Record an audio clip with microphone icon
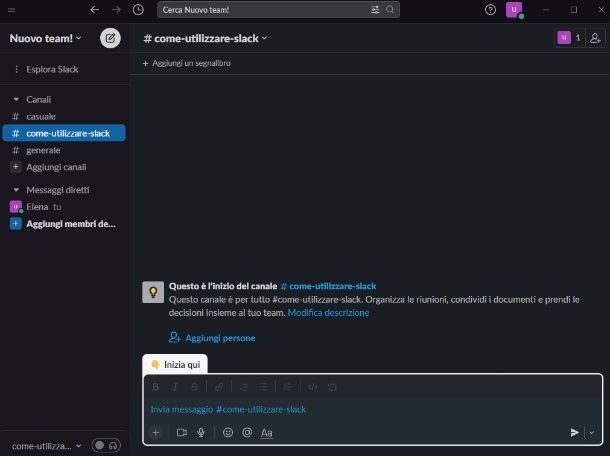Viewport: 610px width, 456px height. 201,432
